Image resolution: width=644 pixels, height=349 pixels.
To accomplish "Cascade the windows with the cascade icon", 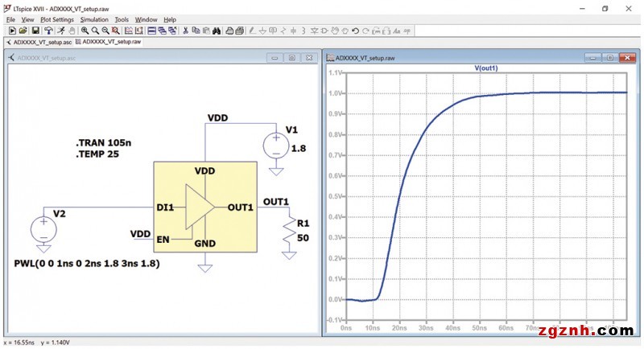I will point(162,31).
